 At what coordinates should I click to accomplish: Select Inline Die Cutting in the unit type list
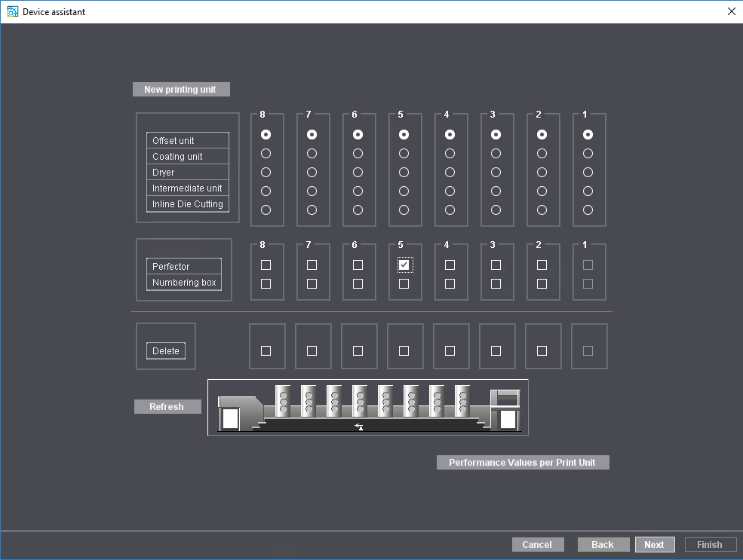pyautogui.click(x=187, y=203)
